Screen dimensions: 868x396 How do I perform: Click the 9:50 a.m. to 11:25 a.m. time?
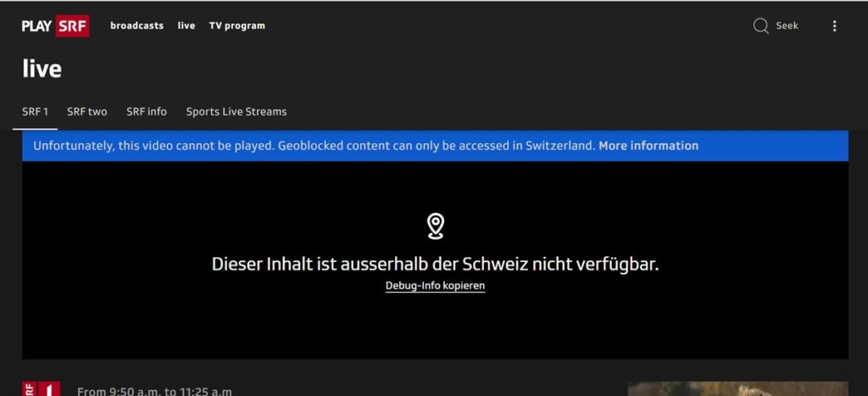[155, 392]
